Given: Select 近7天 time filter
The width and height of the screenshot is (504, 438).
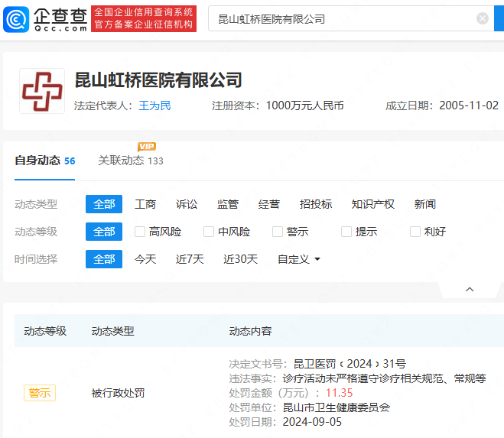Looking at the screenshot, I should coord(190,259).
